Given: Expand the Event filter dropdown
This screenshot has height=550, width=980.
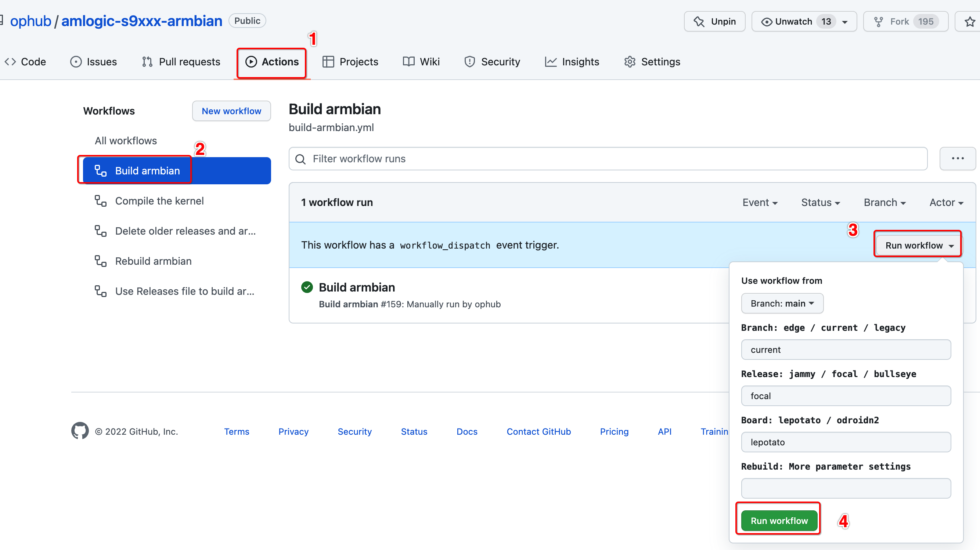Looking at the screenshot, I should (x=759, y=201).
